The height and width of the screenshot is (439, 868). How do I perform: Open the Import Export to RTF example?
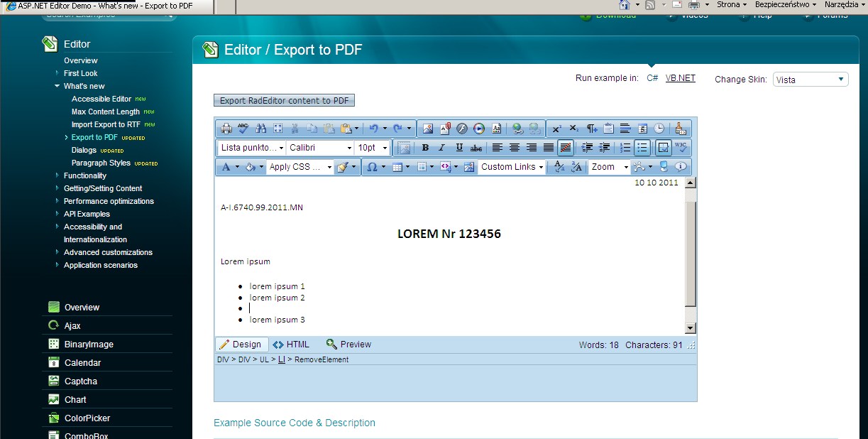tap(106, 124)
